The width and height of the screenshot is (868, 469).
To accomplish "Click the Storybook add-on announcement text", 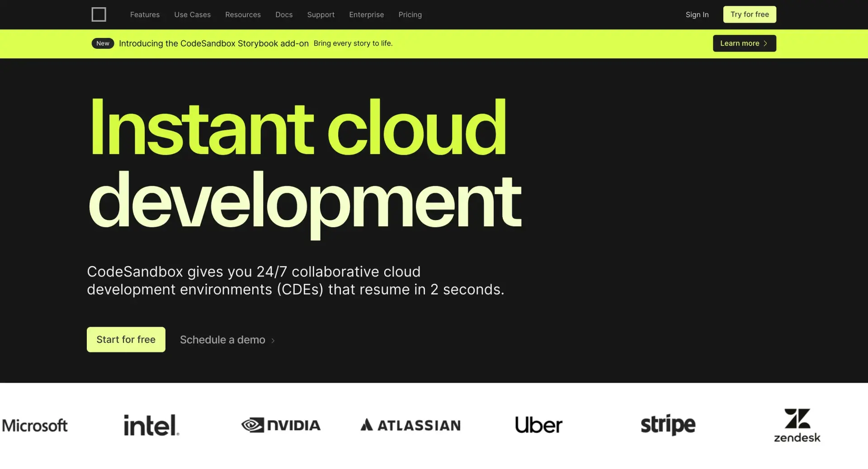I will 213,43.
